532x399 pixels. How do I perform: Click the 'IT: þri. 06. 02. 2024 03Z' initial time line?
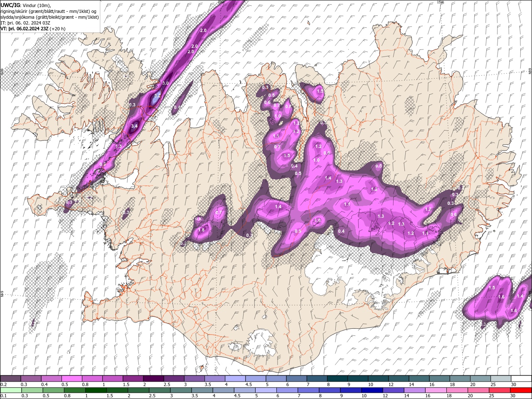click(x=26, y=23)
